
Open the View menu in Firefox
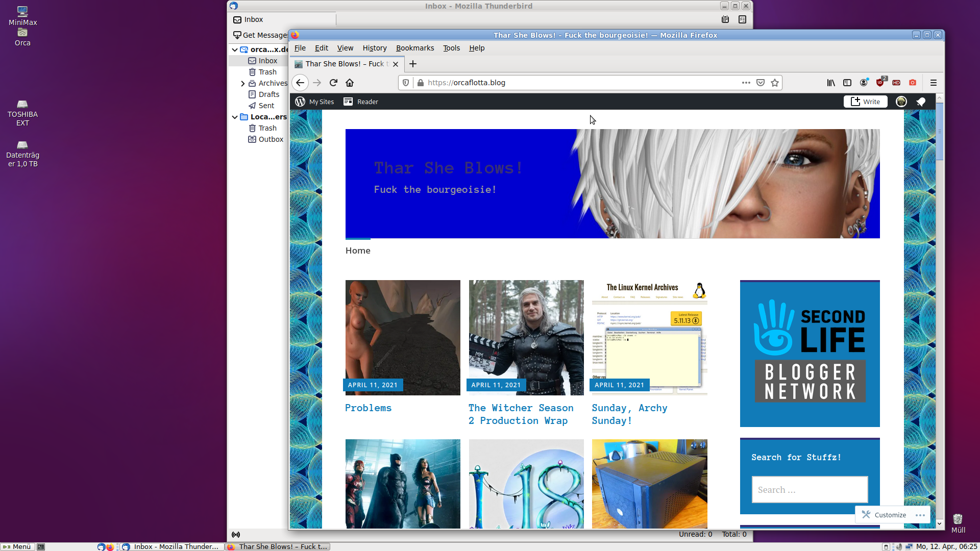(x=345, y=48)
